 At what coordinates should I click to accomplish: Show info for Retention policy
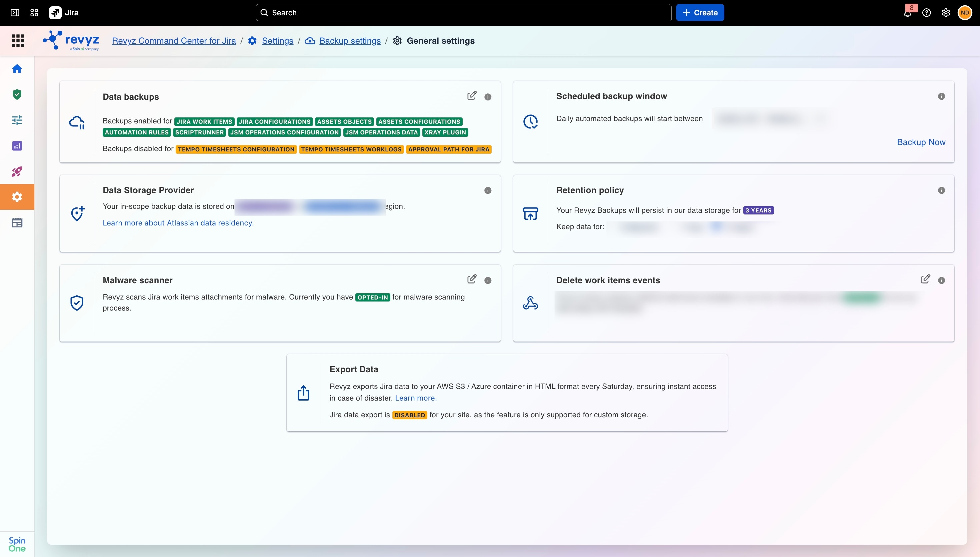tap(941, 190)
